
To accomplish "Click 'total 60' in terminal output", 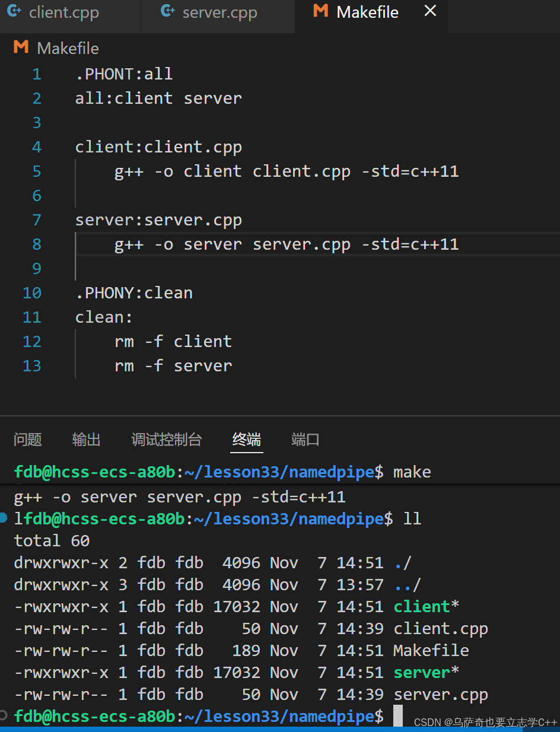I will click(x=52, y=541).
